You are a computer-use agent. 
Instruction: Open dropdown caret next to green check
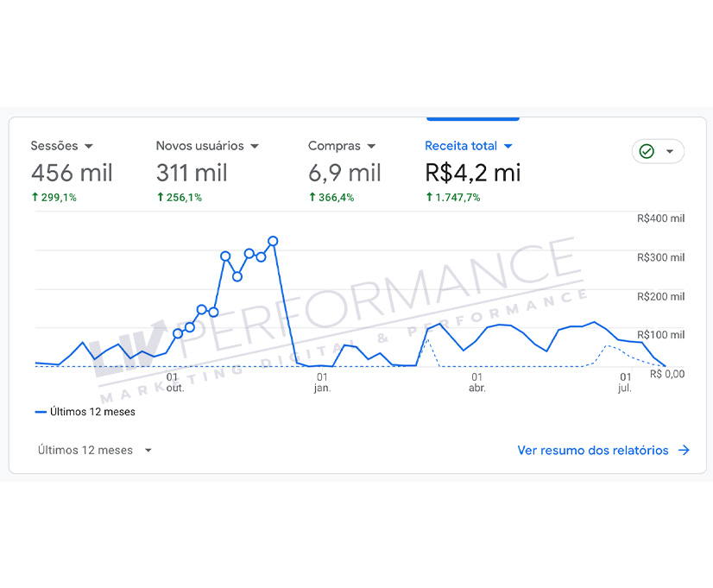[x=670, y=152]
